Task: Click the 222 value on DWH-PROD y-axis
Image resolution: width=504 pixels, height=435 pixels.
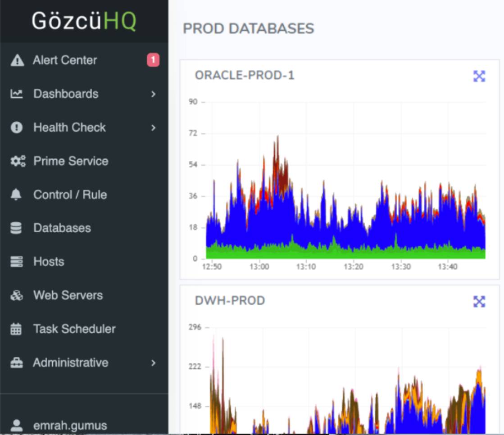Action: pos(195,367)
